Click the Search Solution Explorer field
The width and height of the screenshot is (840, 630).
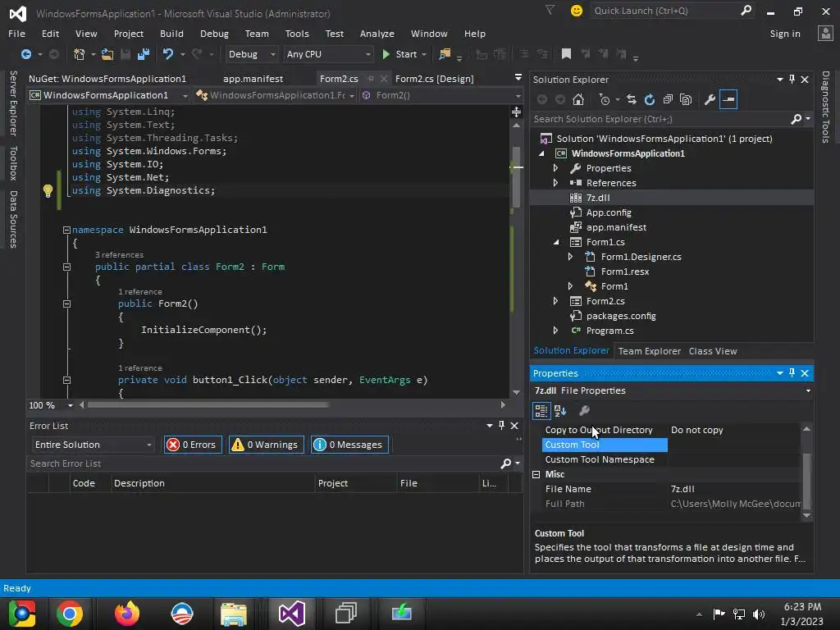(x=662, y=119)
